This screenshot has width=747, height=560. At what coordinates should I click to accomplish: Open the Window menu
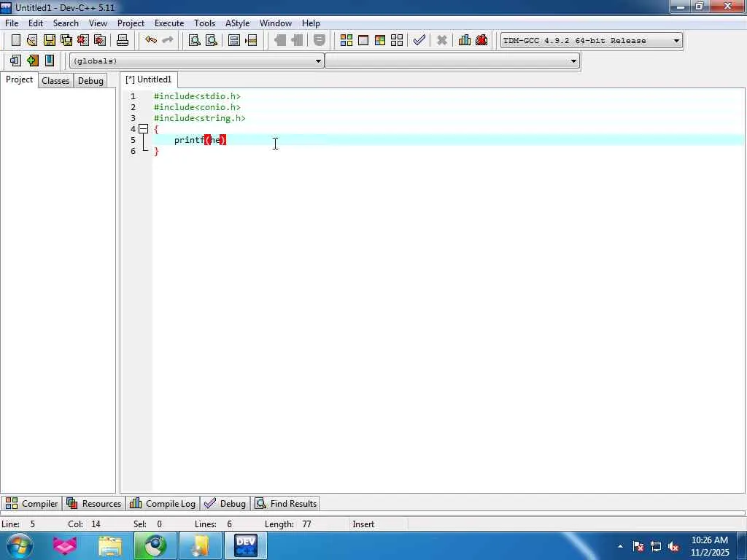click(x=275, y=23)
